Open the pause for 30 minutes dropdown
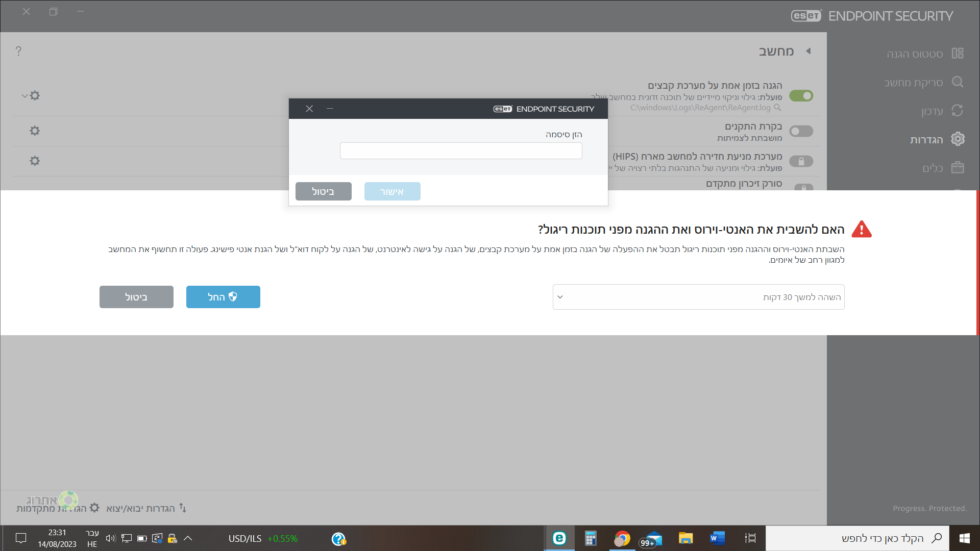Viewport: 980px width, 551px height. click(698, 297)
